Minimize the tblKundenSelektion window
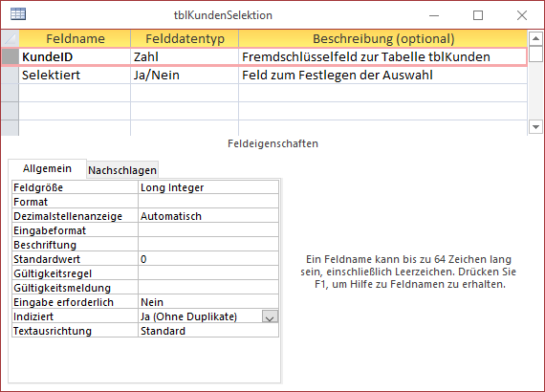This screenshot has height=392, width=545. click(434, 15)
